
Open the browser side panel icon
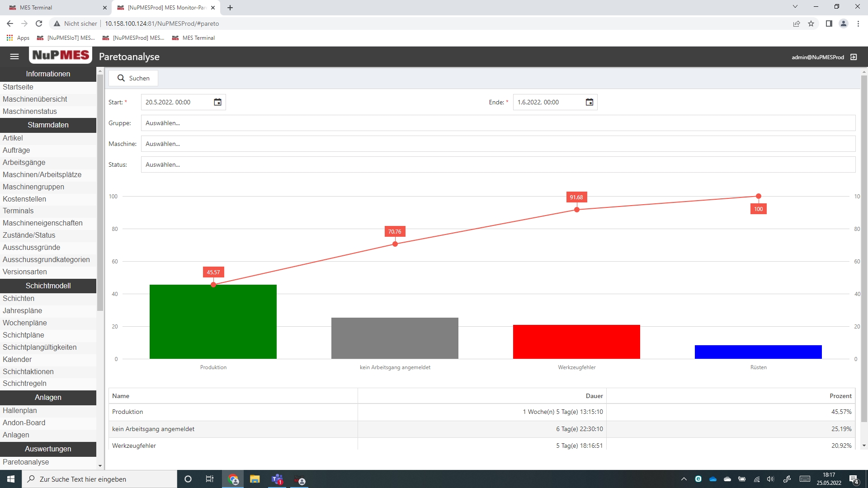(829, 23)
